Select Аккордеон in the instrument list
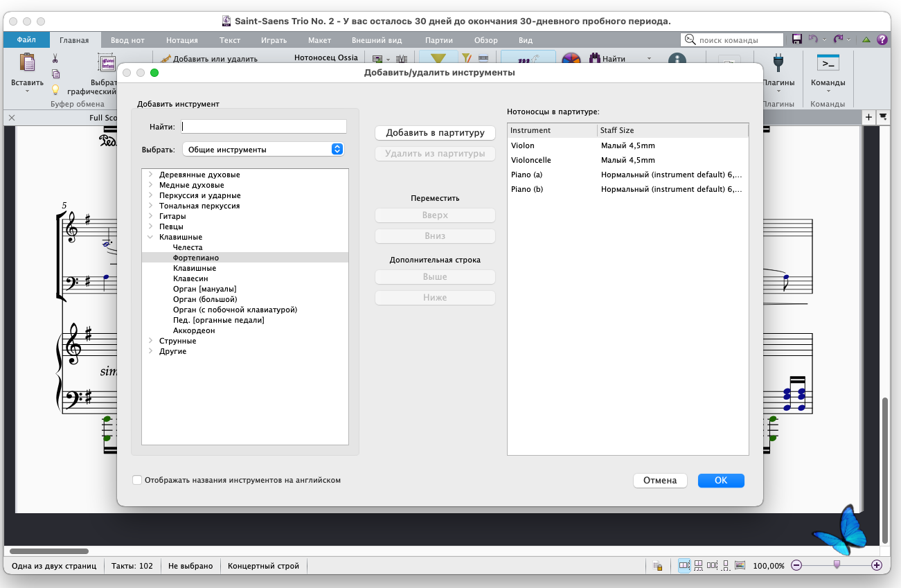 click(245, 330)
